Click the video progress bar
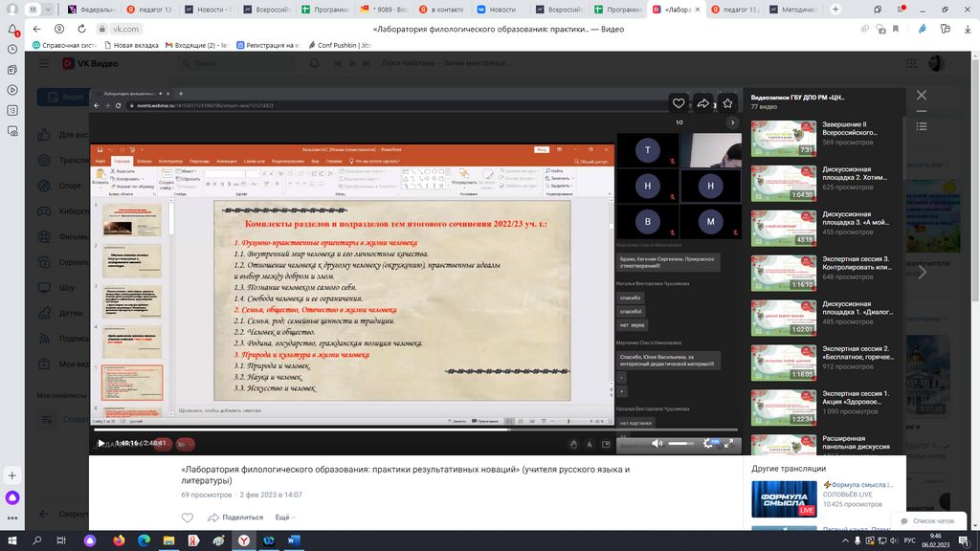Image resolution: width=980 pixels, height=551 pixels. tap(383, 430)
